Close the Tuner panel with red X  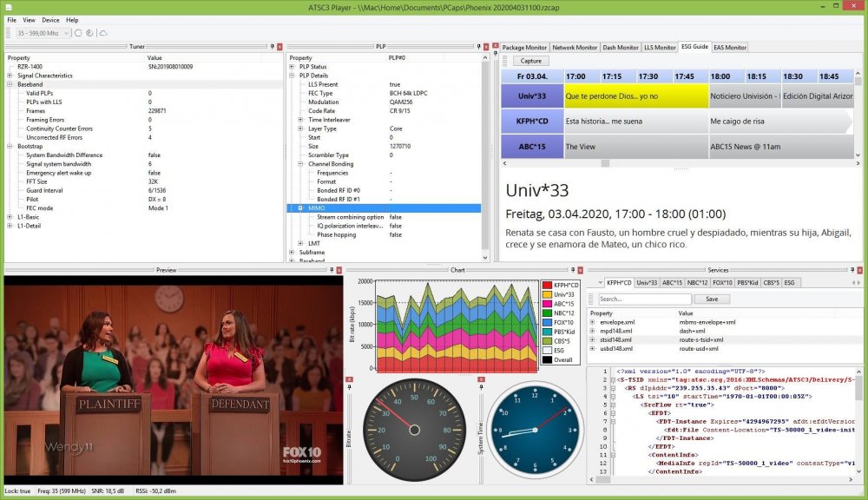pyautogui.click(x=279, y=46)
